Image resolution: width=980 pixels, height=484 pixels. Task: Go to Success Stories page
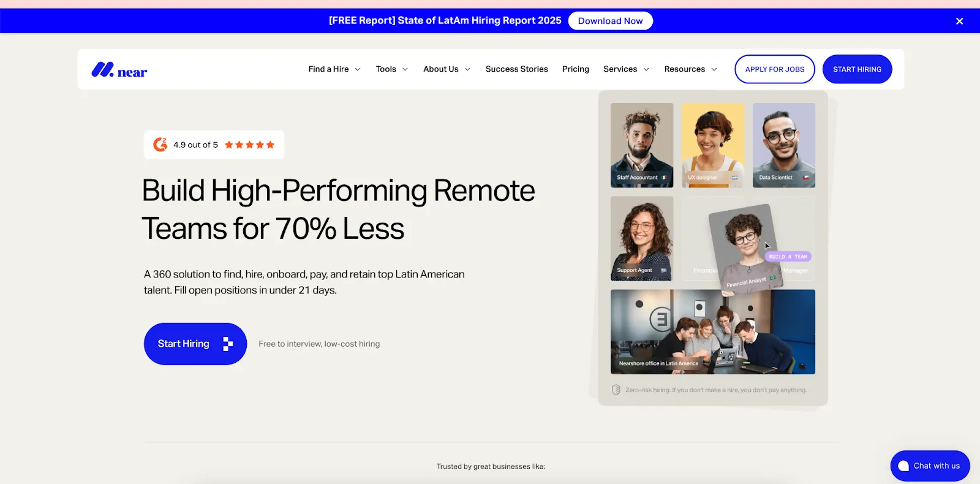[x=516, y=69]
